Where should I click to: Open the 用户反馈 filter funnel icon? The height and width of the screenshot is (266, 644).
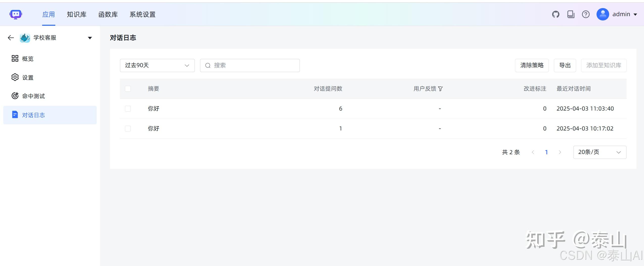click(x=440, y=89)
